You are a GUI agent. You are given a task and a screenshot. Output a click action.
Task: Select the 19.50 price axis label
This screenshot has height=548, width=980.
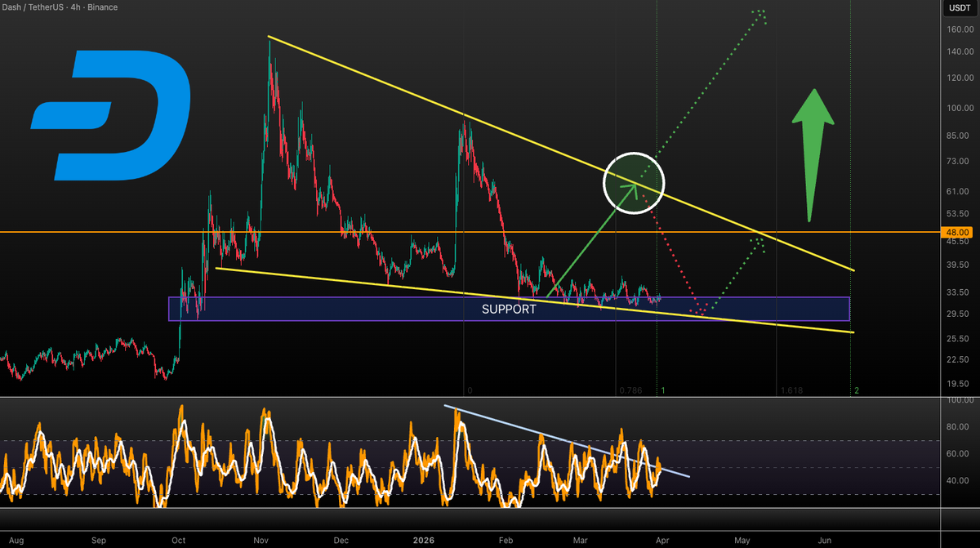(x=959, y=384)
